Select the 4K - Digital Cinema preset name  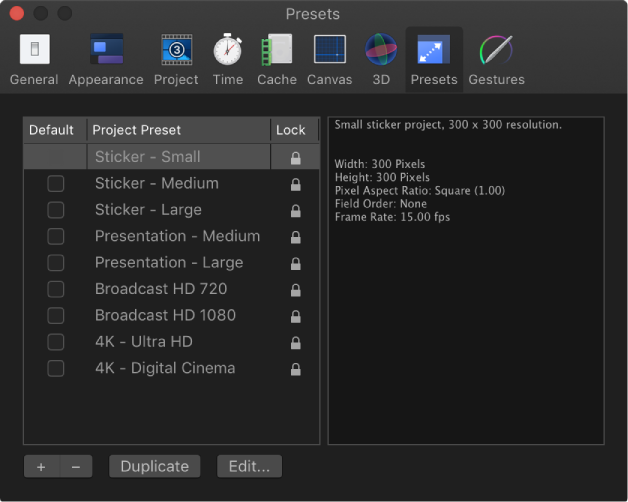165,369
